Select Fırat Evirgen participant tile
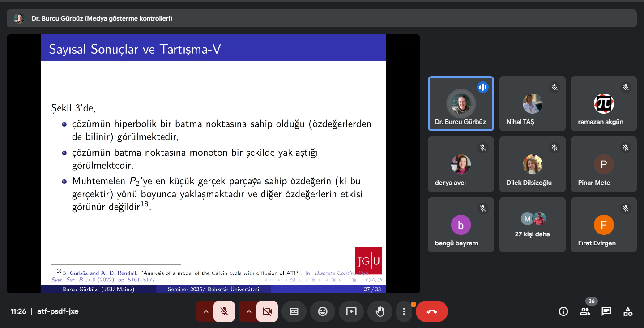This screenshot has height=328, width=644. 604,225
